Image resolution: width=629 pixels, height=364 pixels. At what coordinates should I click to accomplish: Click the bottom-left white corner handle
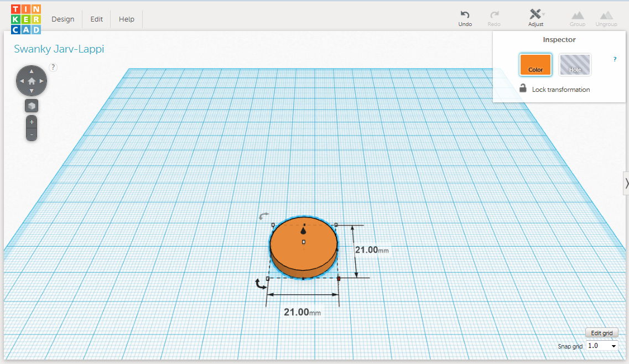[268, 278]
